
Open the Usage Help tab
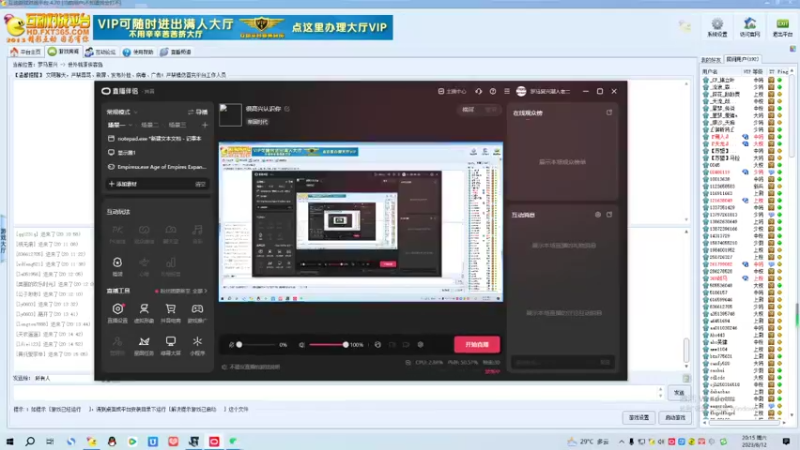pyautogui.click(x=138, y=52)
